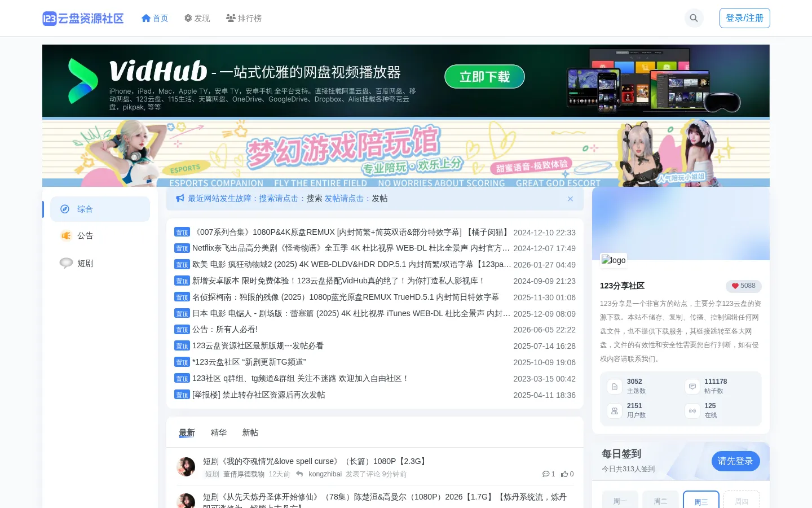
Task: Click the 发帖 link in notice
Action: 379,199
